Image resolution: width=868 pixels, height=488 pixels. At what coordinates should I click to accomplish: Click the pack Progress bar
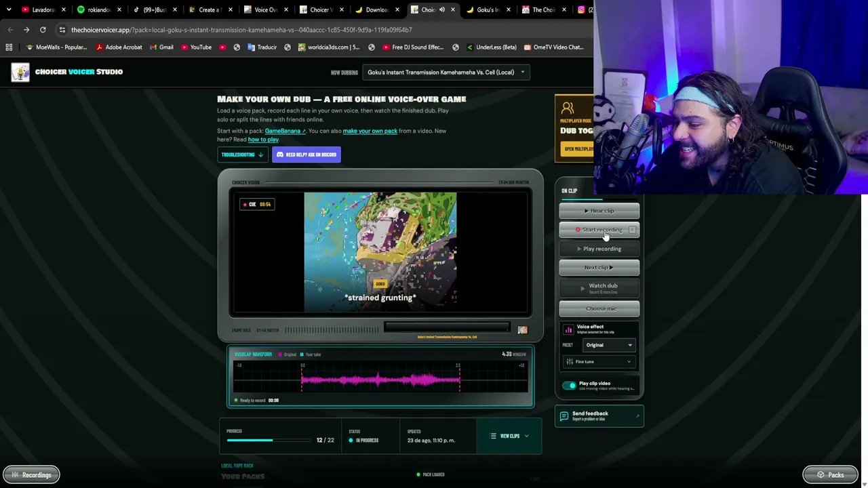click(270, 441)
